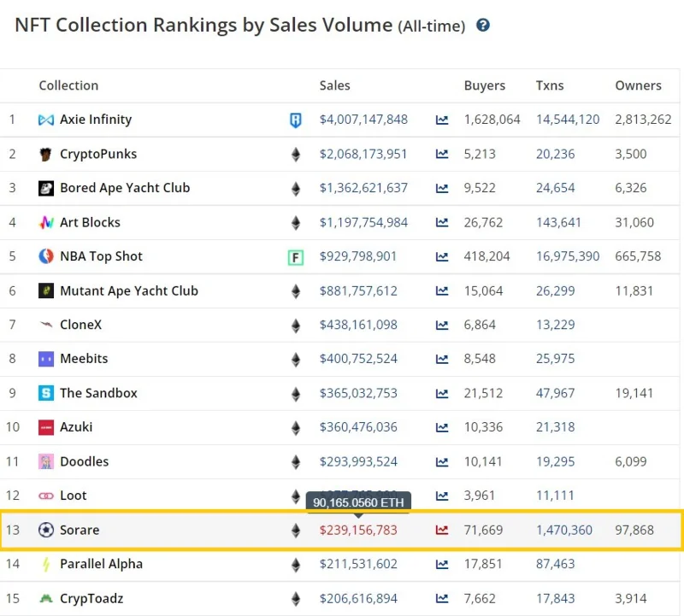Sort by the Owners column header

point(638,85)
